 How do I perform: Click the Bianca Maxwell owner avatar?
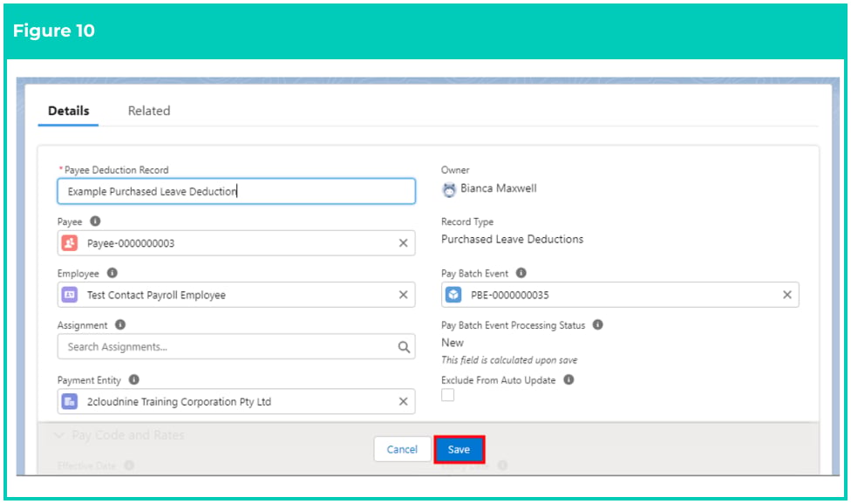pos(449,189)
